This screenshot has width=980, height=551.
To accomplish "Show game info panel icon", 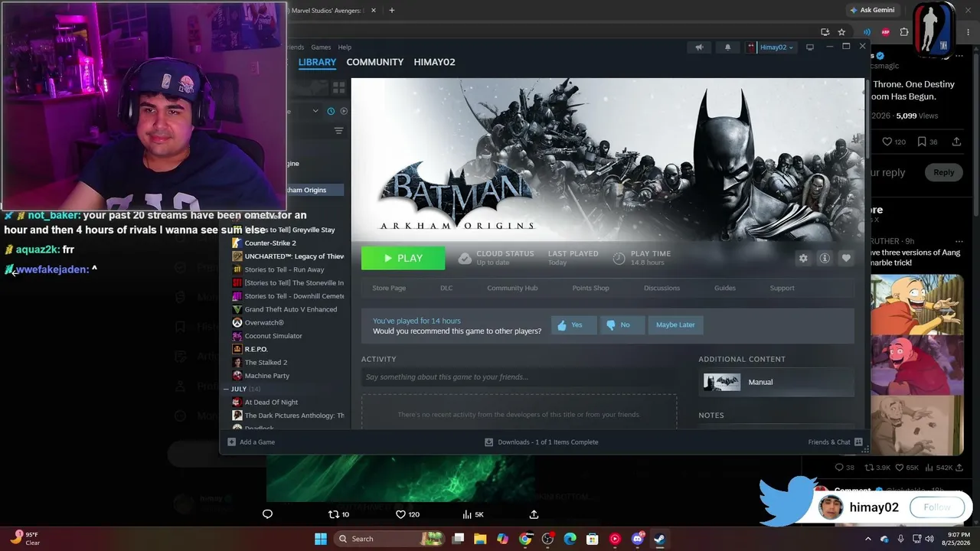I will click(x=825, y=258).
